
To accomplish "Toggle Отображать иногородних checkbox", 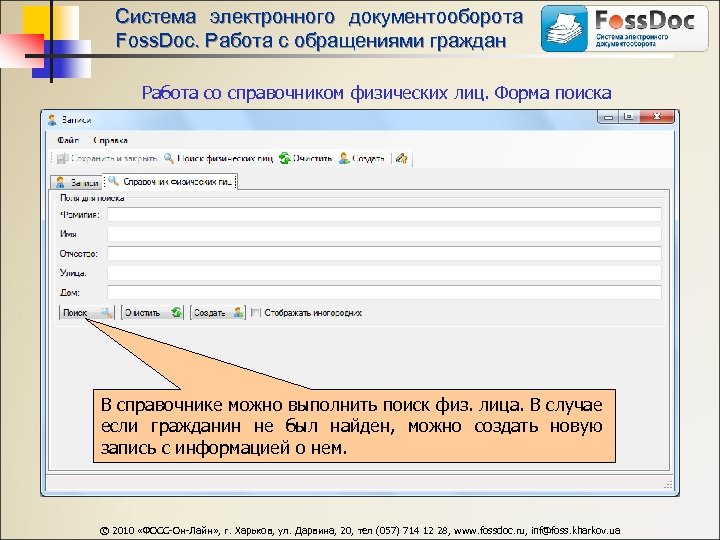I will point(256,313).
